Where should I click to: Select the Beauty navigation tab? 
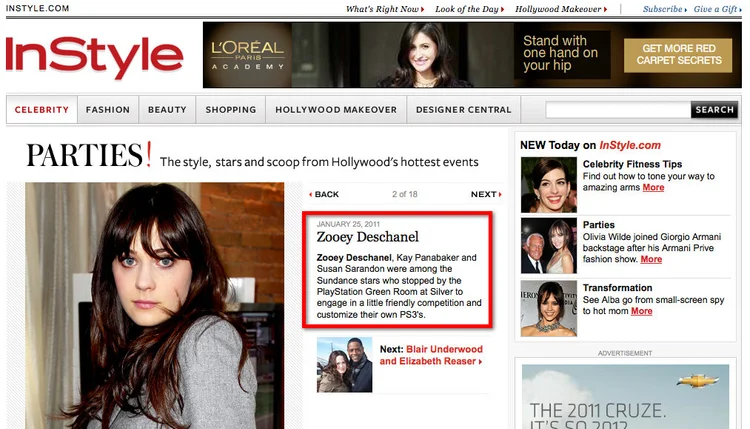click(x=167, y=110)
